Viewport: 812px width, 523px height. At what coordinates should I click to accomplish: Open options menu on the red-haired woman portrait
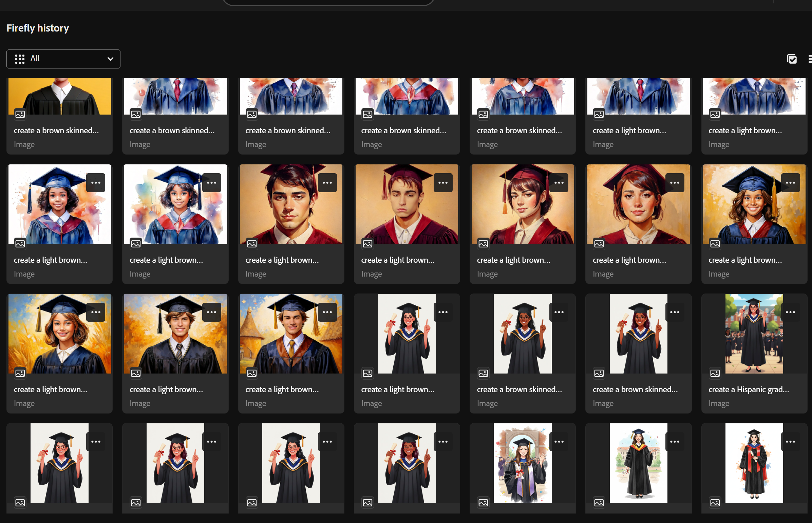pos(675,183)
